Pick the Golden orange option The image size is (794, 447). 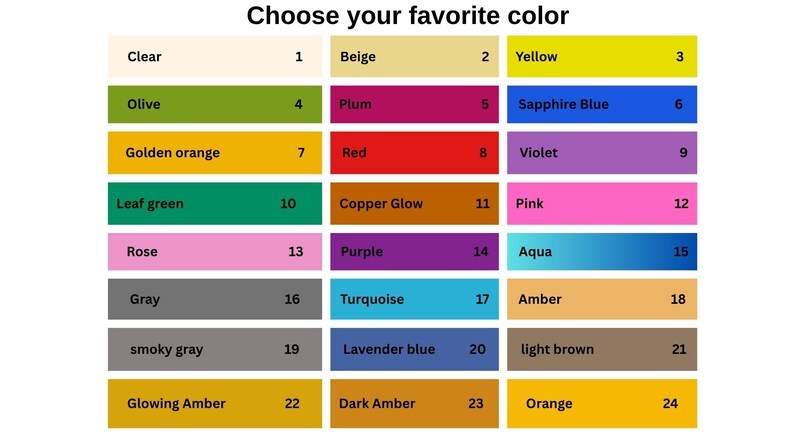coord(214,153)
